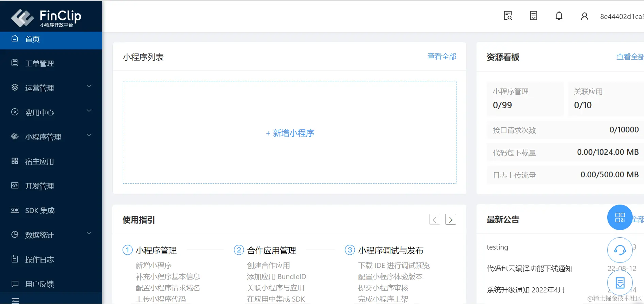Click the 运营管理 layers icon

point(15,87)
